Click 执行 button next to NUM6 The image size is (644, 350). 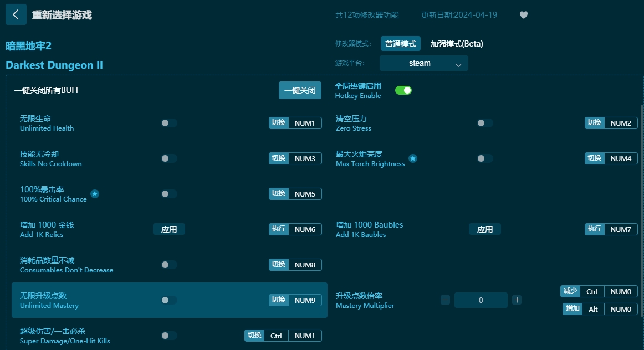(x=278, y=229)
